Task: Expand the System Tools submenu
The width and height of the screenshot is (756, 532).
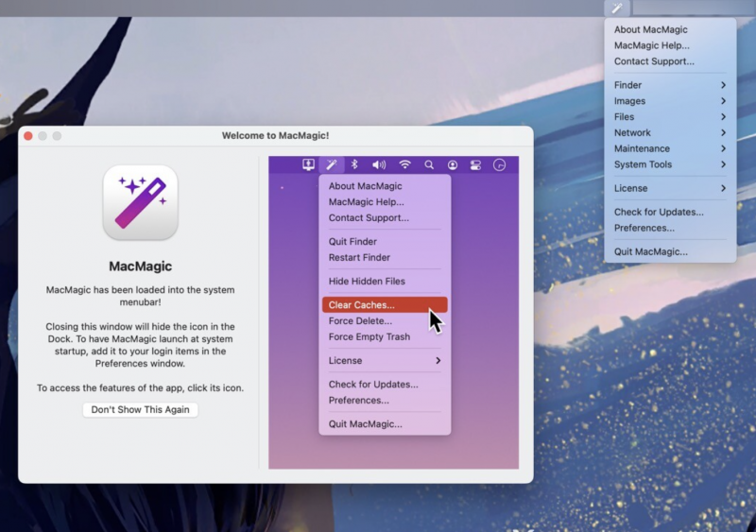Action: pyautogui.click(x=670, y=164)
